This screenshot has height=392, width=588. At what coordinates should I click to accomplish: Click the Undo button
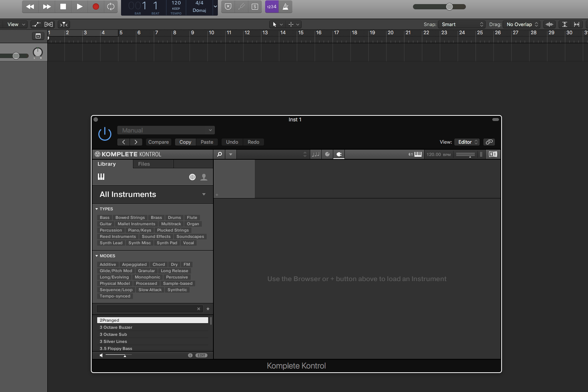232,142
